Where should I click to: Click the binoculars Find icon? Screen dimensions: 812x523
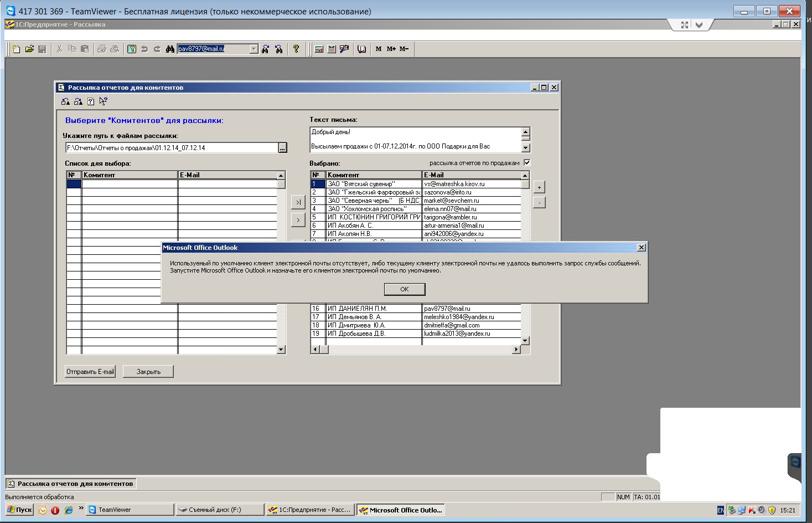[170, 49]
